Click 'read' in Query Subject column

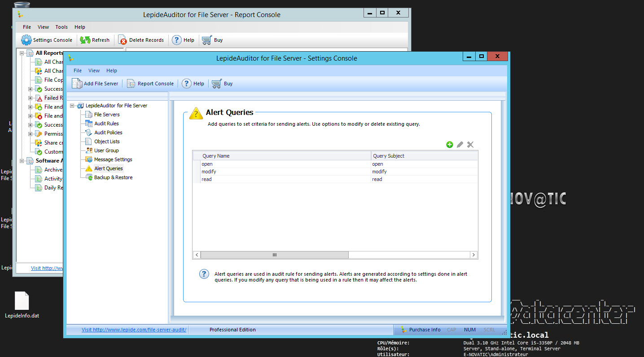(x=377, y=179)
